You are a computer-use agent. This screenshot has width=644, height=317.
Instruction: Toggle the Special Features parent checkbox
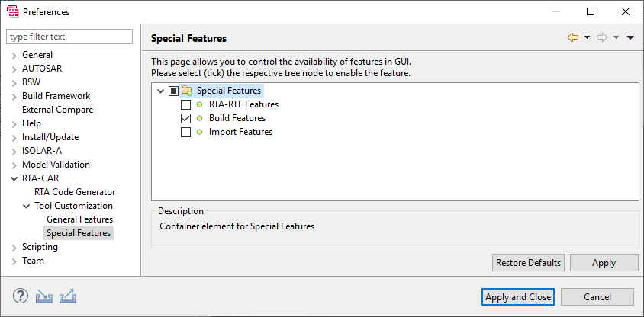pyautogui.click(x=173, y=91)
